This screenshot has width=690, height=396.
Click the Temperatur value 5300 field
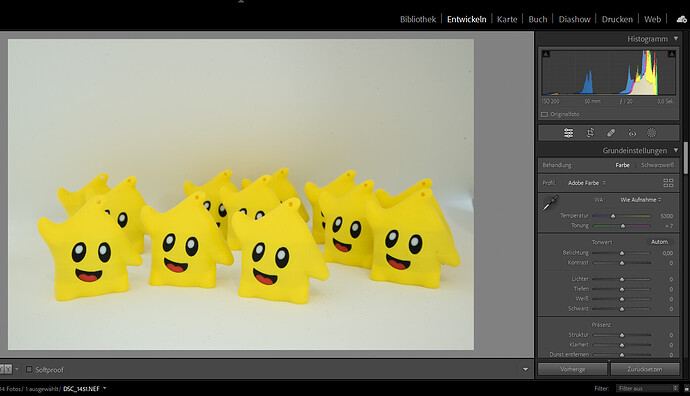tap(666, 216)
